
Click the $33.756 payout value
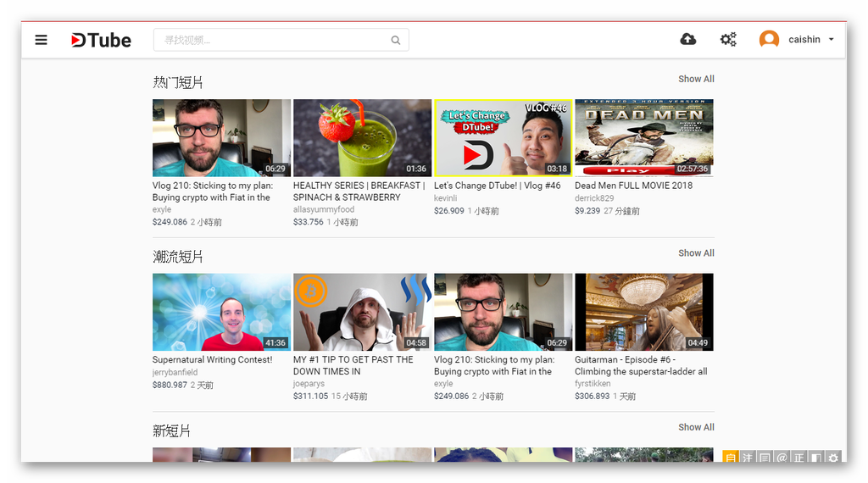pos(309,222)
